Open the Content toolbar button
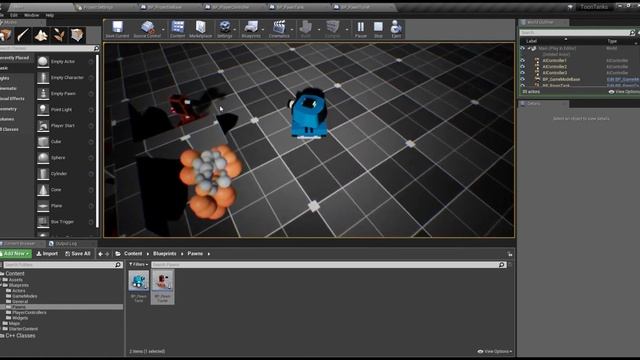Image resolution: width=640 pixels, height=360 pixels. [178, 29]
